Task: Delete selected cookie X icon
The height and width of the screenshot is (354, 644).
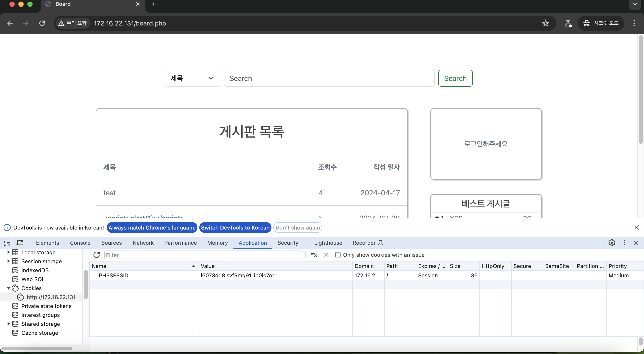Action: coord(326,255)
